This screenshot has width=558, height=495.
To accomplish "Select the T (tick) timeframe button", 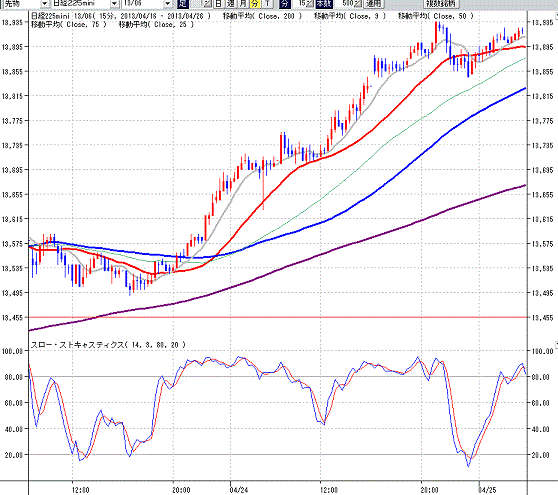I will point(268,4).
